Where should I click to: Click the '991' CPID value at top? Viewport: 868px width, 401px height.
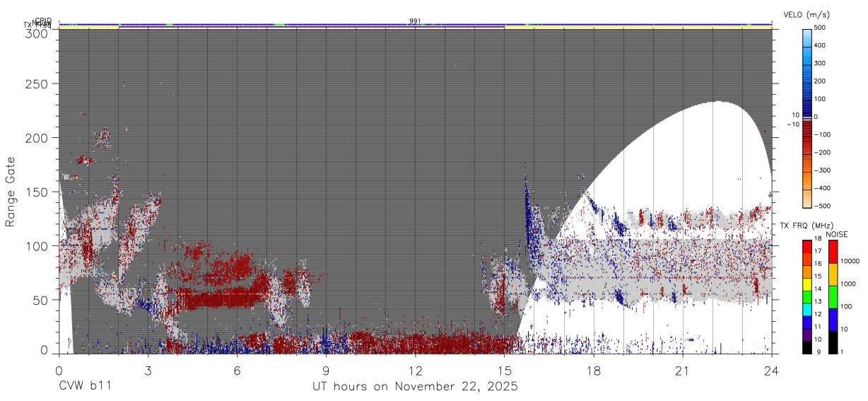click(415, 21)
